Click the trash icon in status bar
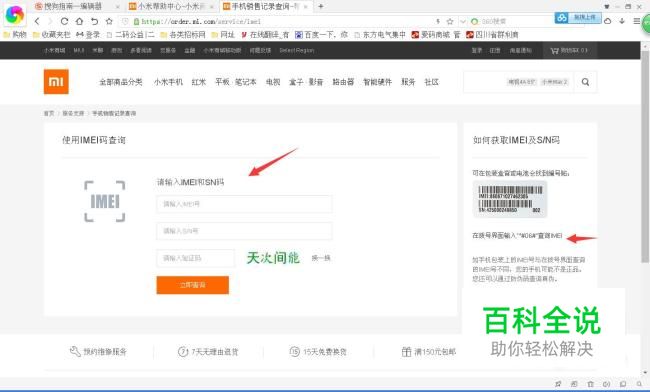 (x=591, y=384)
